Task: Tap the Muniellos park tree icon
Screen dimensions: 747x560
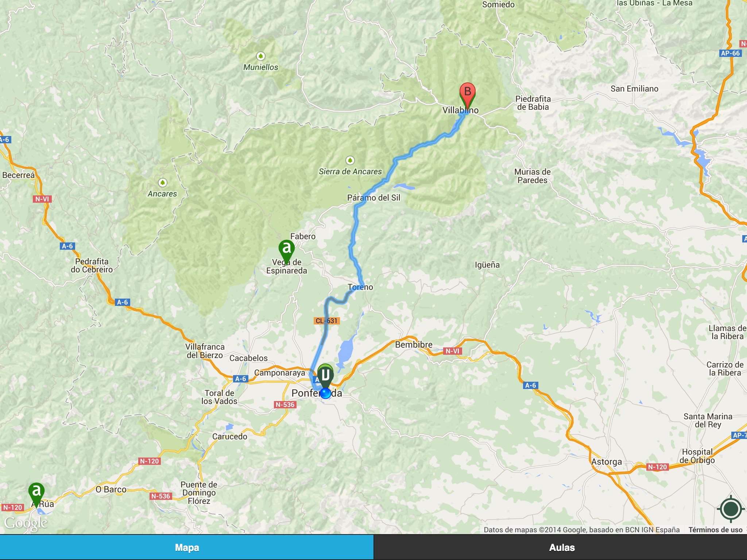Action: point(260,56)
